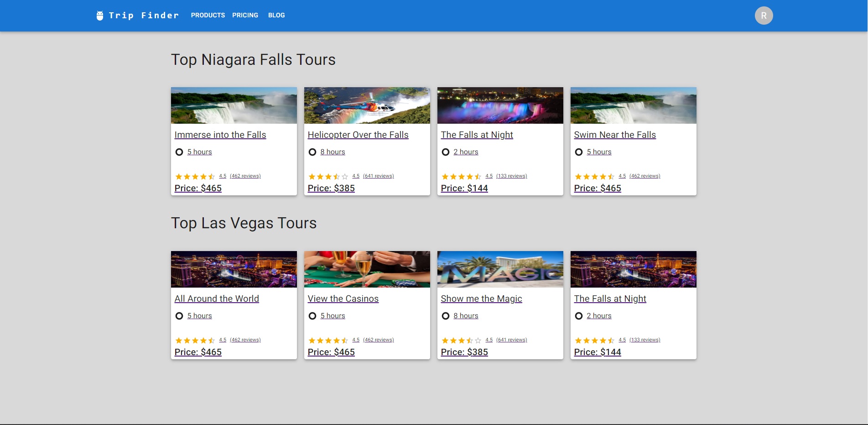Open the user avatar "R" menu

pos(764,16)
